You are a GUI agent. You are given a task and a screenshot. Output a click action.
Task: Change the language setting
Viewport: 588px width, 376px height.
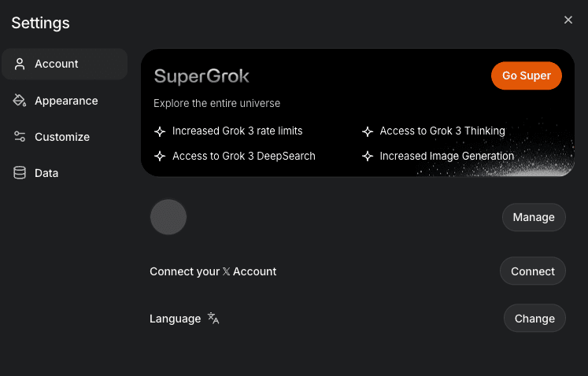tap(534, 319)
